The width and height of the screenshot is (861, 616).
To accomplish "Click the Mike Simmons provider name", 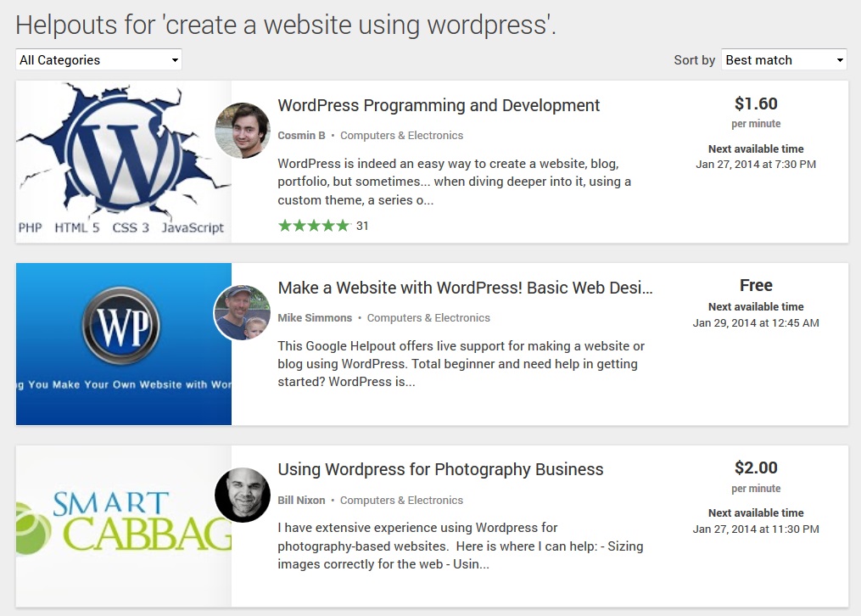I will click(315, 318).
